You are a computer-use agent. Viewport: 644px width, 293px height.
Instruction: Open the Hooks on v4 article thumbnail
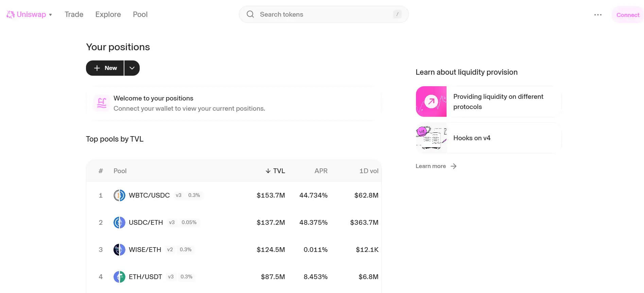tap(431, 138)
